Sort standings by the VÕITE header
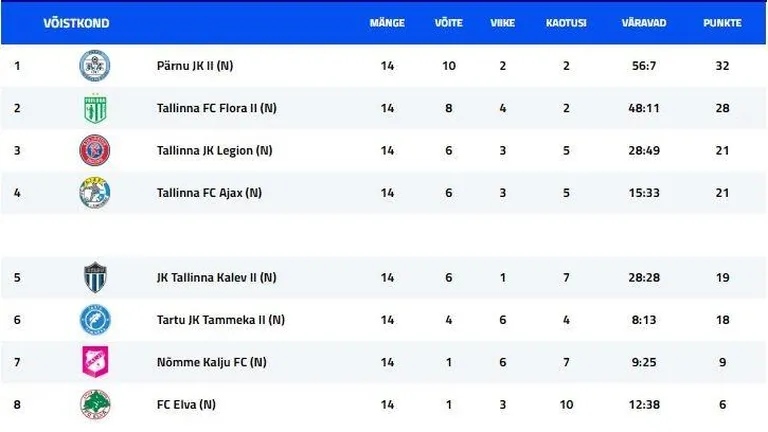The image size is (768, 432). pos(449,23)
